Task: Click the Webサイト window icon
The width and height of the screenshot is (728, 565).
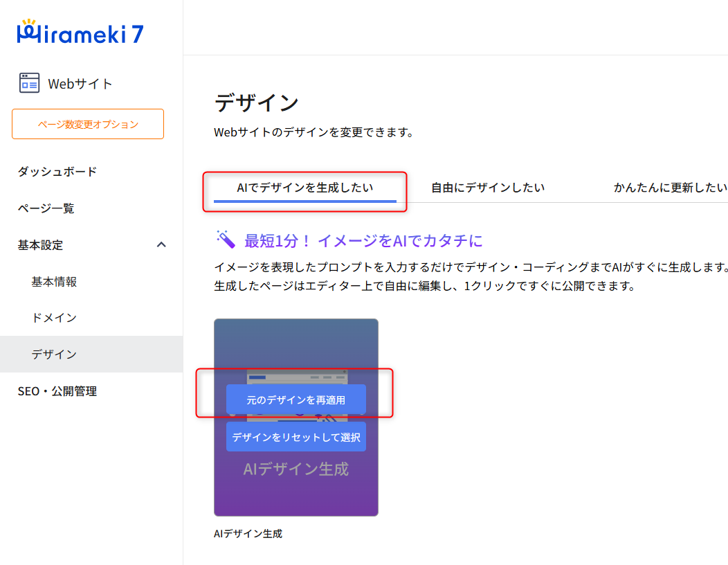Action: point(29,83)
